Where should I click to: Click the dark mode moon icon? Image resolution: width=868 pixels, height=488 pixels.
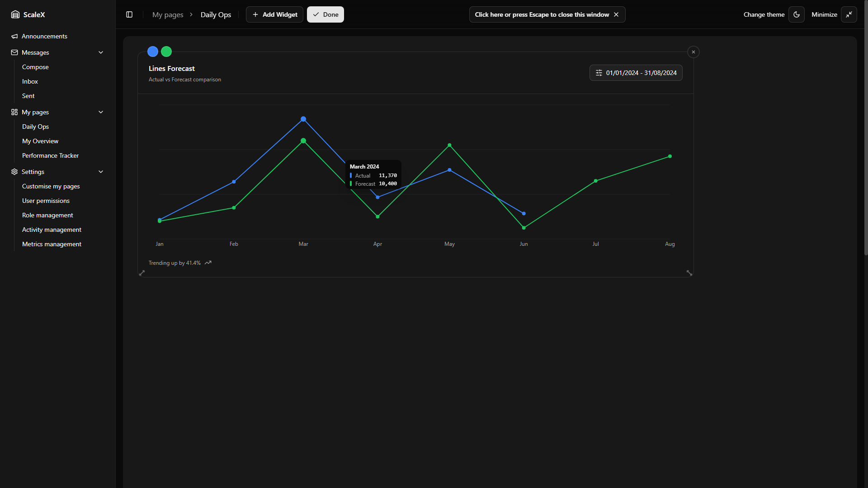click(x=797, y=14)
